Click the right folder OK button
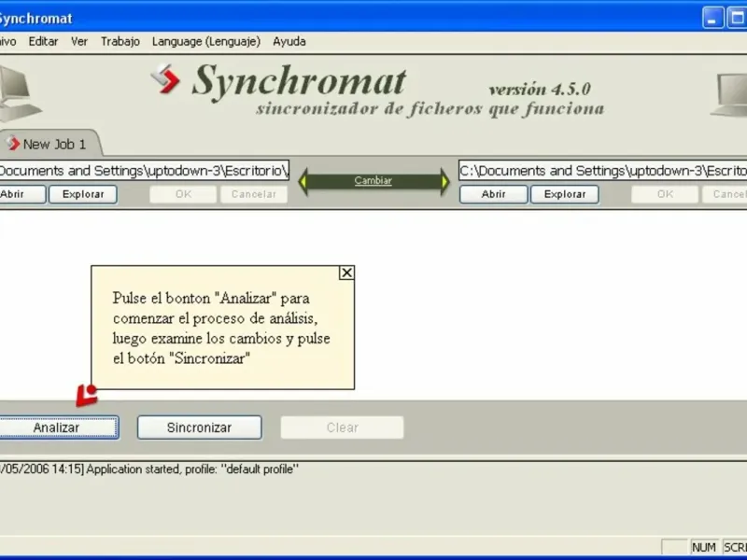 click(x=665, y=194)
